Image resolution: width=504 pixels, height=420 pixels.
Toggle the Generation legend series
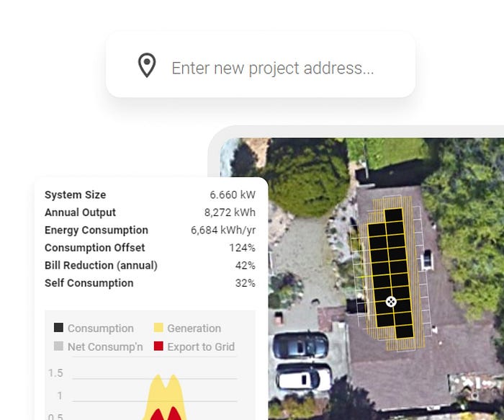pos(187,329)
